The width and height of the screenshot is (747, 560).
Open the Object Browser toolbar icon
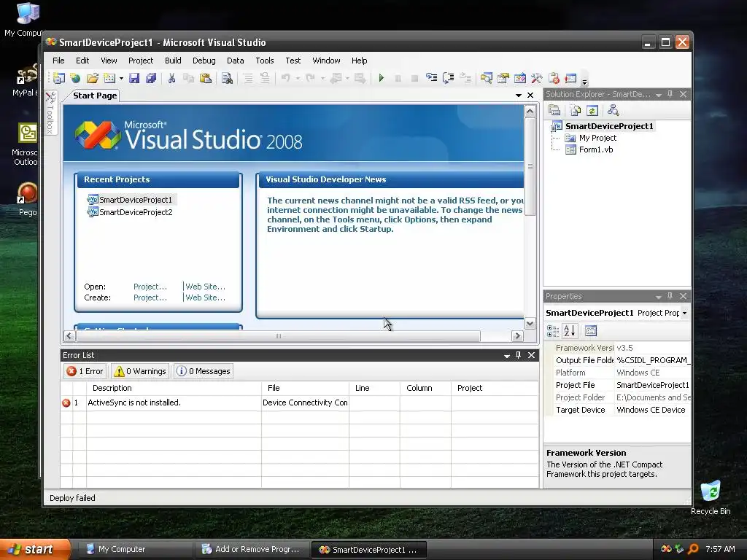[520, 78]
